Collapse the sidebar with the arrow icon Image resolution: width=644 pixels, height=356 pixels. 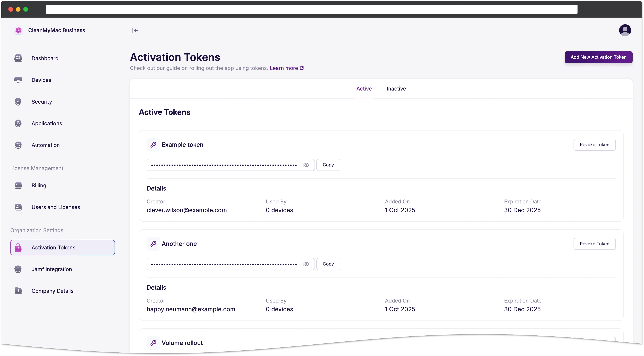[135, 30]
